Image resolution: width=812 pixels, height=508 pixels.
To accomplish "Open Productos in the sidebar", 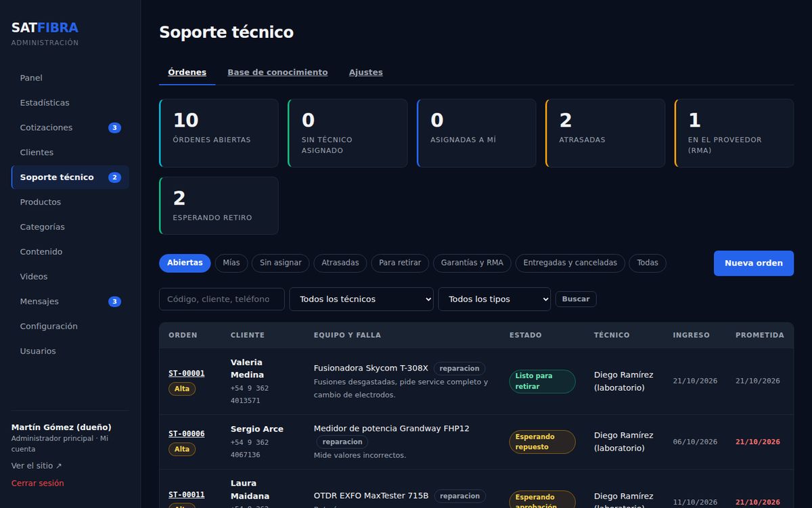I will point(70,202).
